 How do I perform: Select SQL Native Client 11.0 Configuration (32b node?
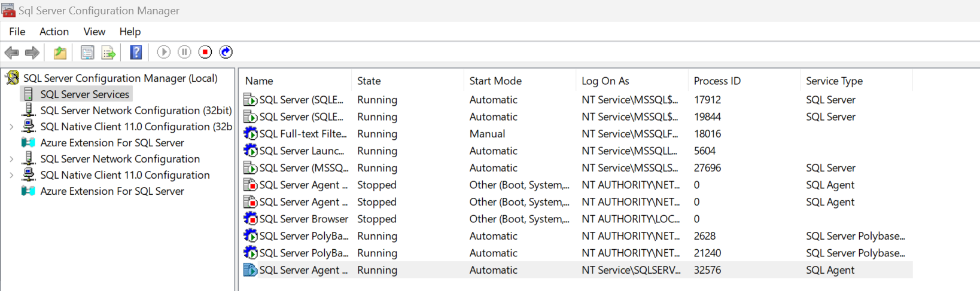point(136,127)
